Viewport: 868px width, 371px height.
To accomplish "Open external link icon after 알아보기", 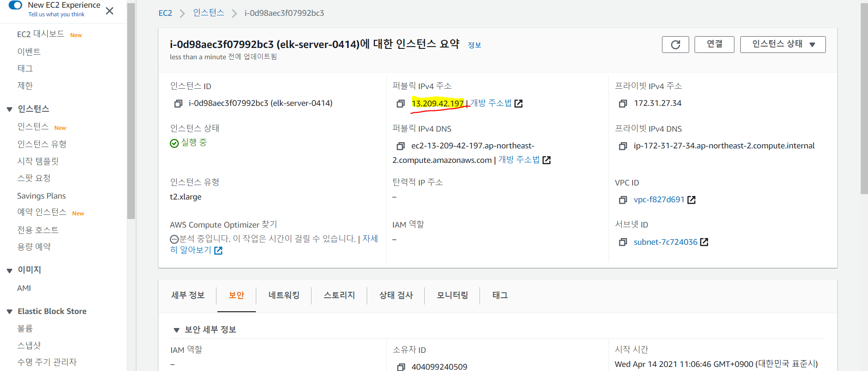I will pyautogui.click(x=218, y=251).
